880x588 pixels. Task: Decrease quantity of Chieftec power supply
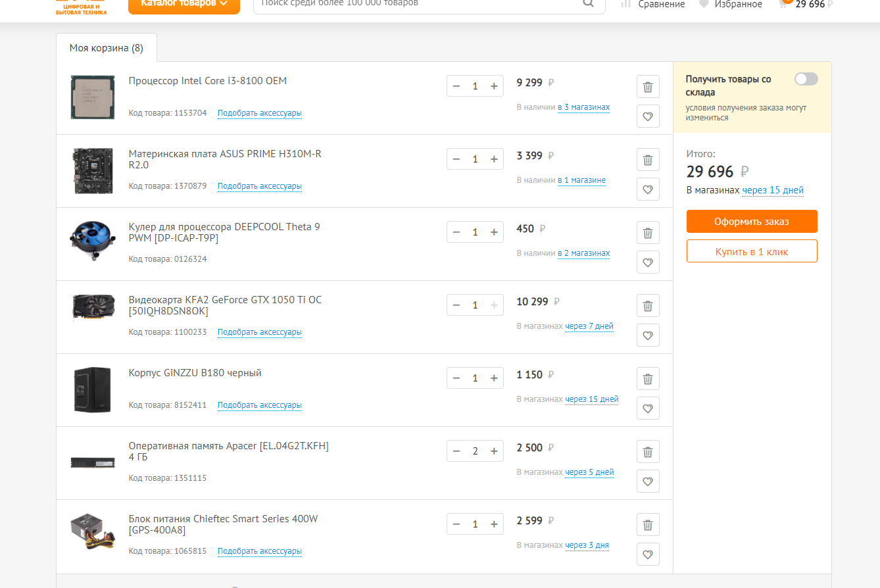coord(456,524)
